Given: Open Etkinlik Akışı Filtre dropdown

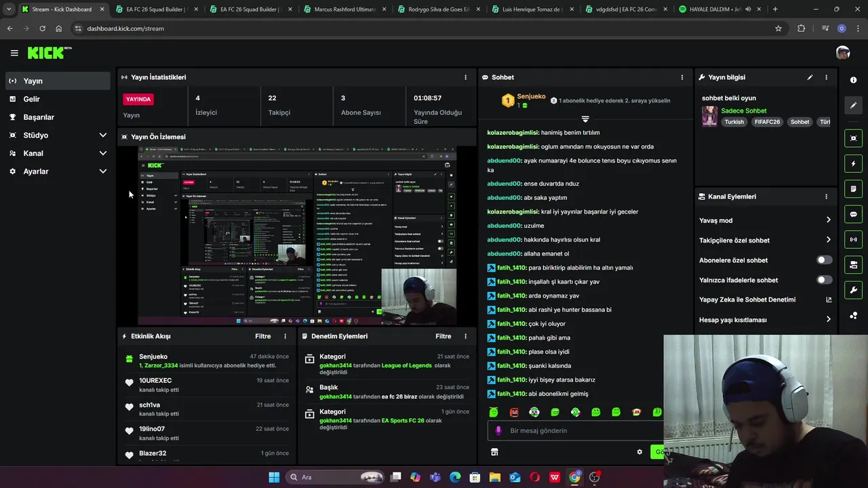Looking at the screenshot, I should tap(263, 336).
